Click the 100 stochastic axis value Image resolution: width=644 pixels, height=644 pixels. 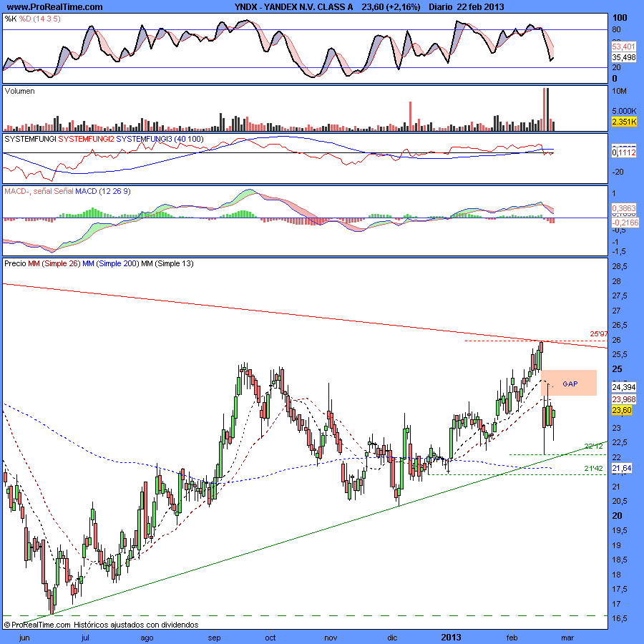point(620,17)
